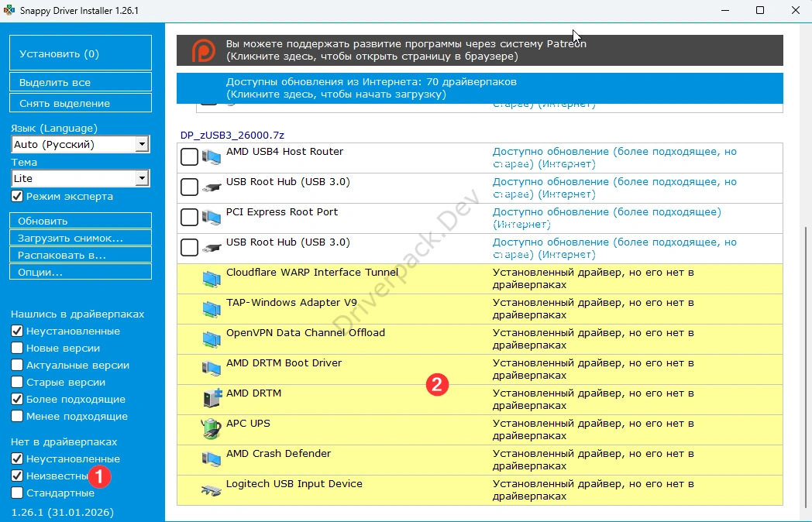Click the AMD Crash Defender device icon
The width and height of the screenshot is (812, 522).
point(212,458)
